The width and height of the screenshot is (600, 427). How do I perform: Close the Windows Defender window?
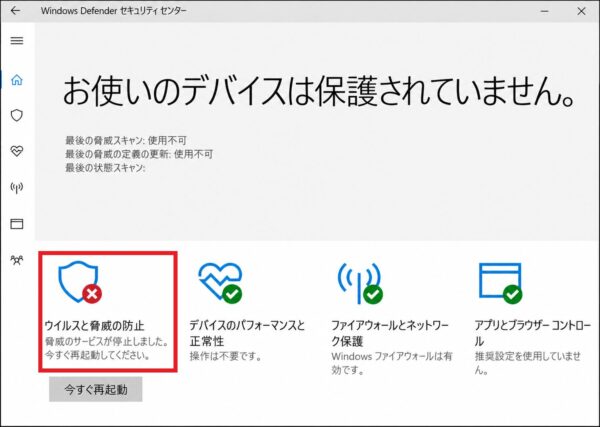click(581, 11)
